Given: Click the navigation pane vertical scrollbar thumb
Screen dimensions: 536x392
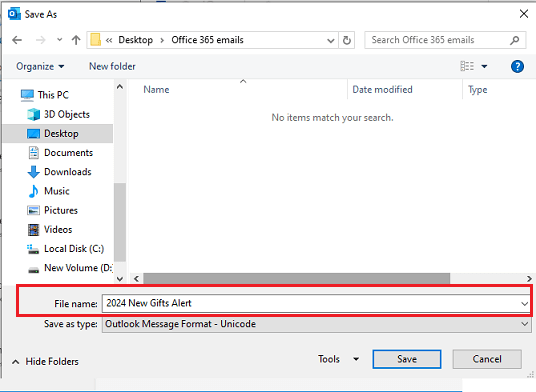Looking at the screenshot, I should pos(120,222).
